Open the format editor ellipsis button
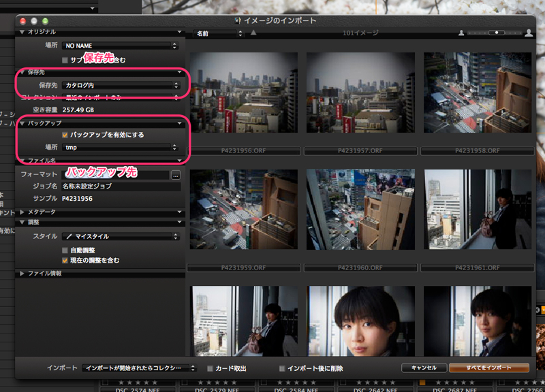The image size is (545, 392). (x=175, y=175)
